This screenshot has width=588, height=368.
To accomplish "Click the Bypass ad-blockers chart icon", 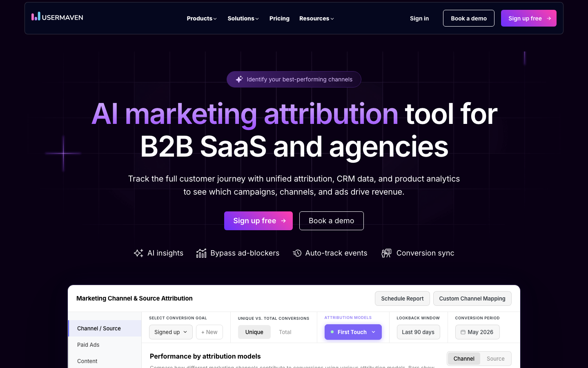I will [x=201, y=253].
